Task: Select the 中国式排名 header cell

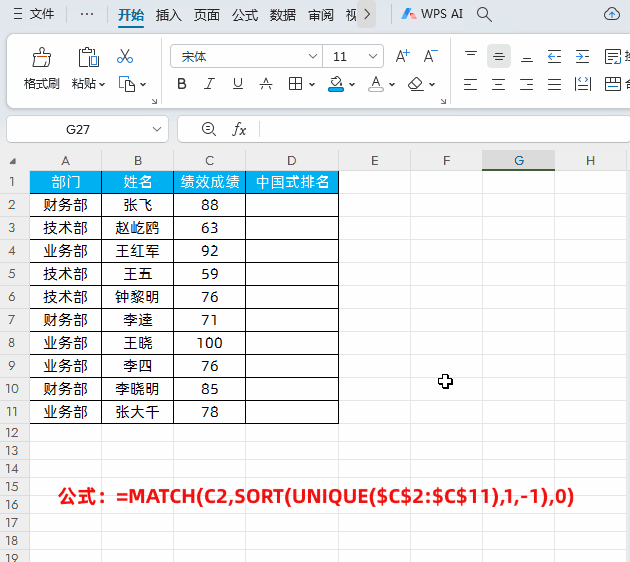Action: [292, 182]
